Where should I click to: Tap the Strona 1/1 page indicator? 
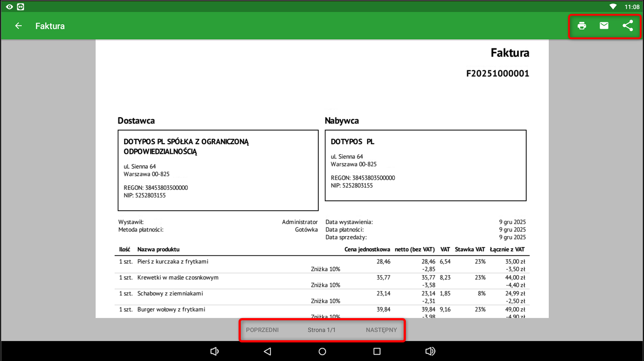coord(321,330)
